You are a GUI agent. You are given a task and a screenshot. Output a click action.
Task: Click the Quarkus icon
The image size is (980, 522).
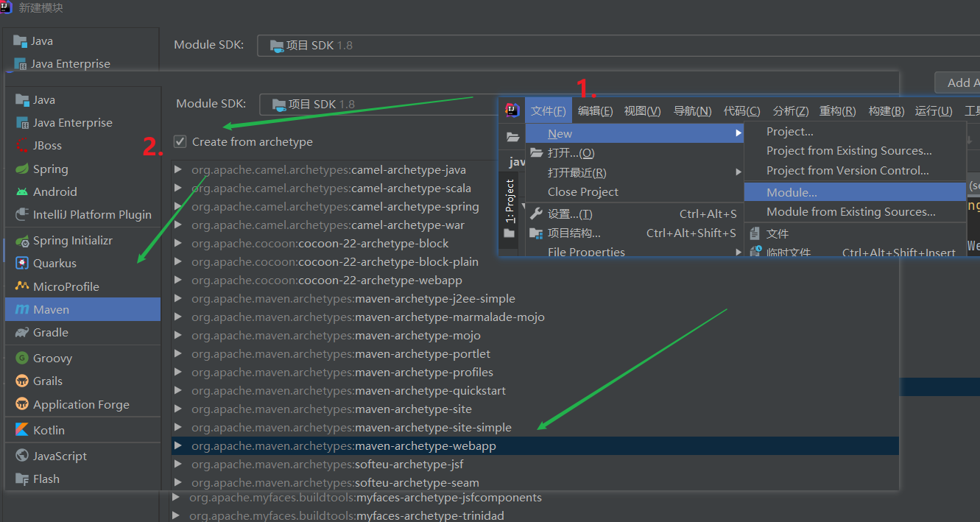coord(21,263)
